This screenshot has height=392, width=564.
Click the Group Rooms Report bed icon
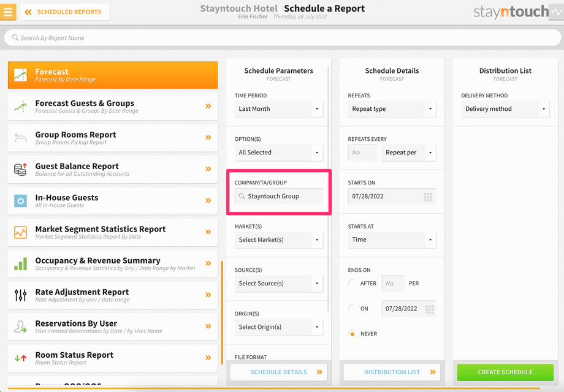[20, 138]
